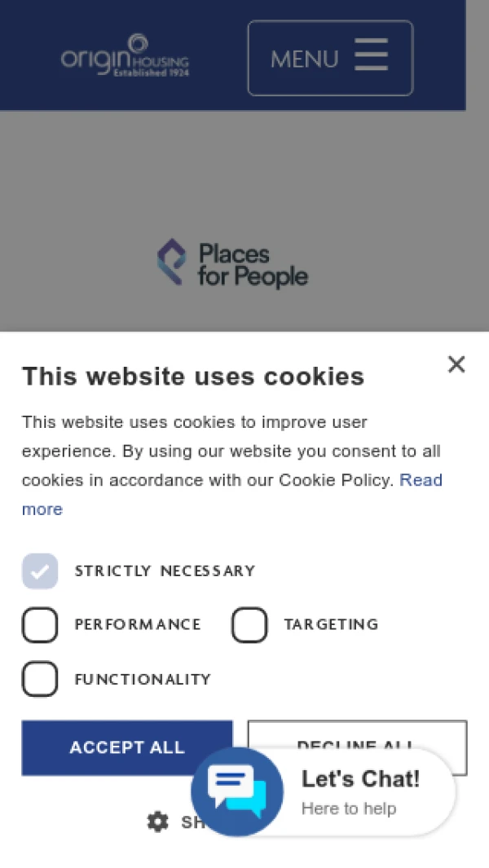Click the Targeting label text
This screenshot has height=868, width=489.
click(331, 625)
